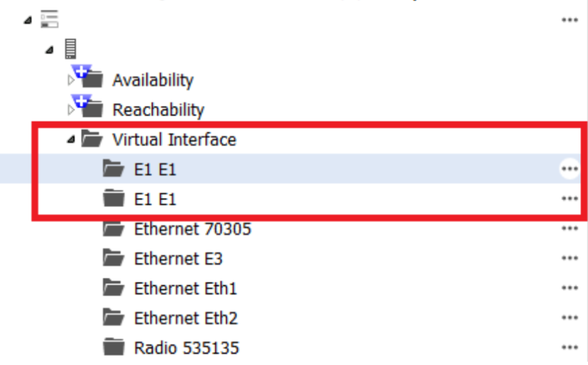Click the Availability folder icon with plus badge
Viewport: 588px width, 365px height.
[x=89, y=78]
